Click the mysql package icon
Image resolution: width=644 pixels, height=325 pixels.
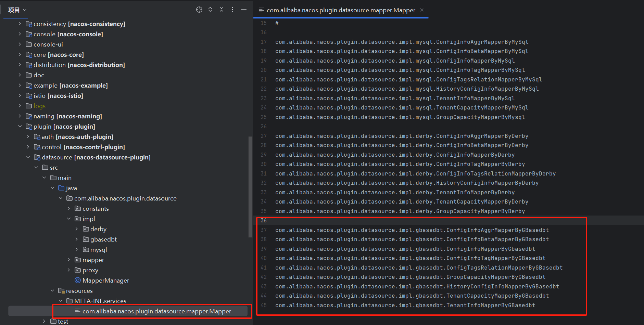coord(86,249)
